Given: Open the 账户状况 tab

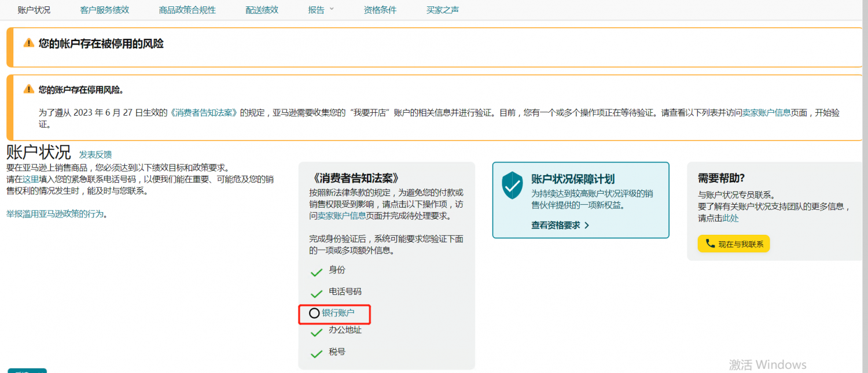Looking at the screenshot, I should pos(34,10).
